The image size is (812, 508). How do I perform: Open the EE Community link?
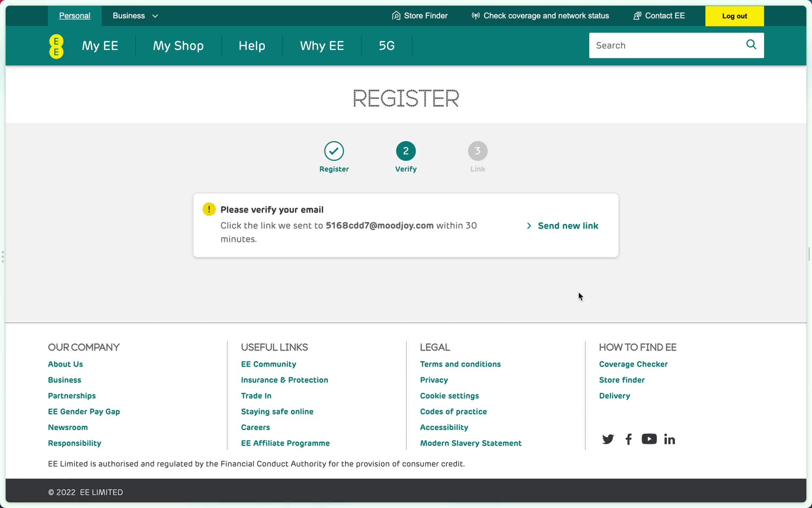point(269,364)
